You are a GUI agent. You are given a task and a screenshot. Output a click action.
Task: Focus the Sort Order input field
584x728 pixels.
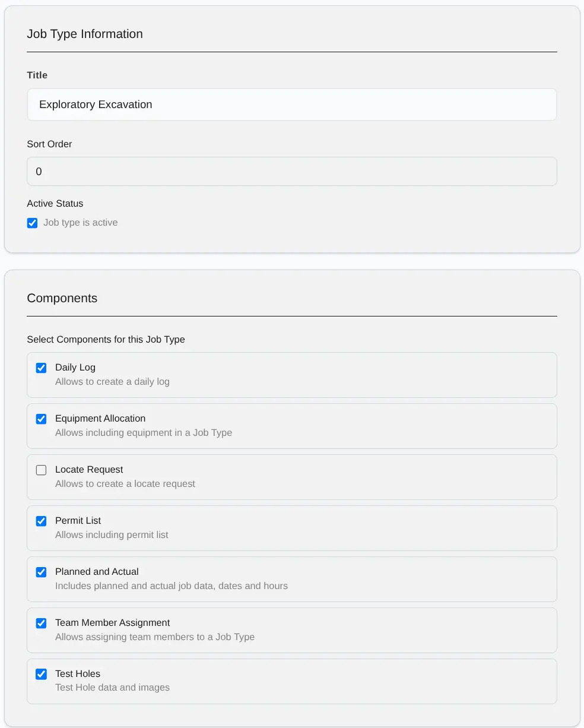(291, 172)
